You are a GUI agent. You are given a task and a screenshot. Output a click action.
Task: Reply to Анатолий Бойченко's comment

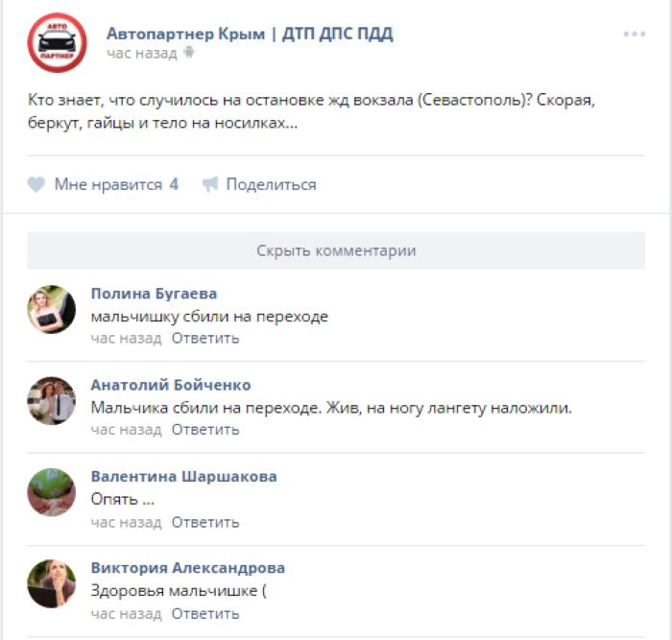(205, 430)
